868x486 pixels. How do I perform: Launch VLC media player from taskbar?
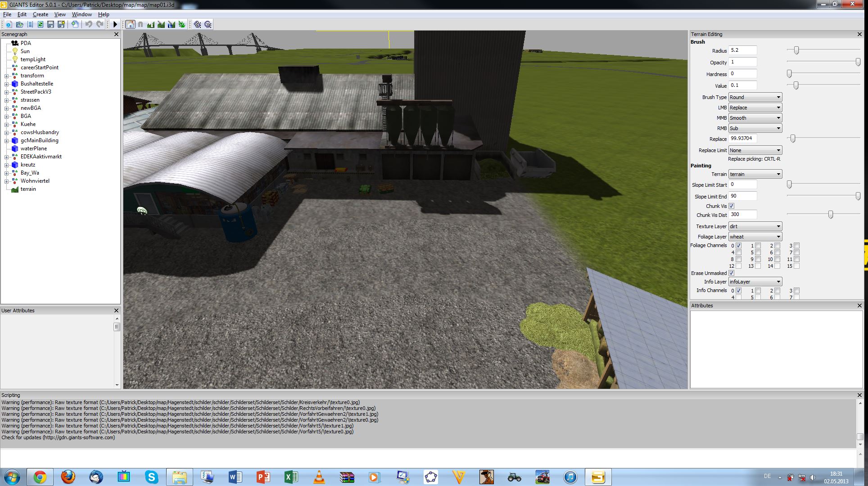(x=319, y=477)
